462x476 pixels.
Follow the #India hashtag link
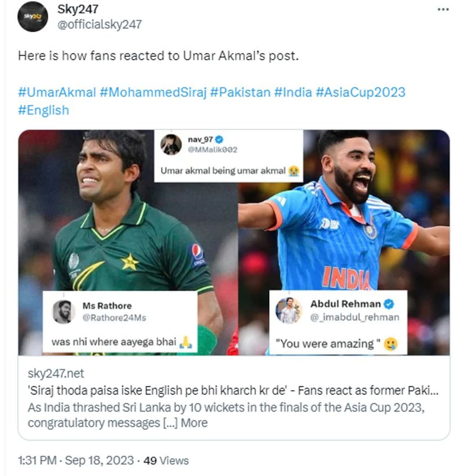293,92
